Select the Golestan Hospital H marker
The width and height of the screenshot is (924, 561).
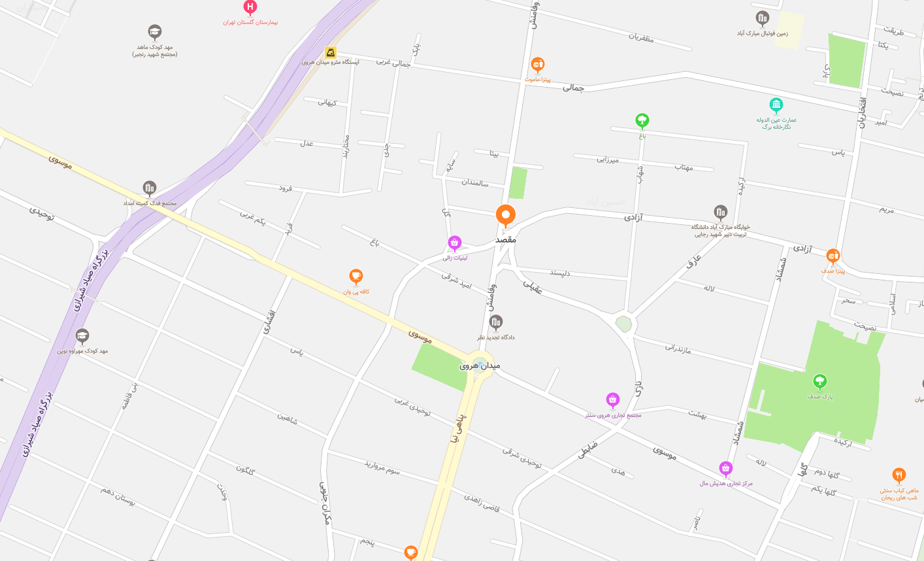250,7
